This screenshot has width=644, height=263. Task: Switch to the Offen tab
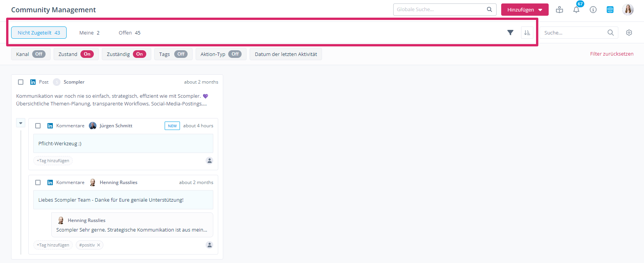click(129, 33)
